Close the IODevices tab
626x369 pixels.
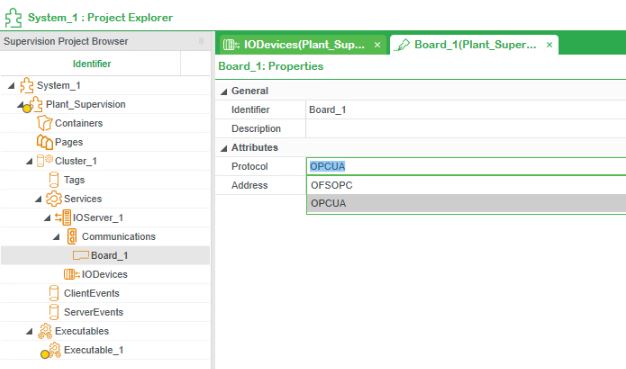click(377, 45)
